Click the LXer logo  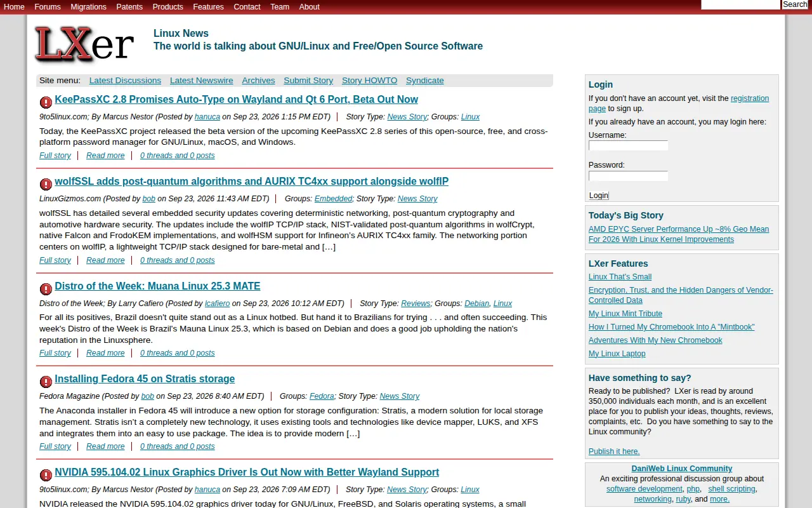[84, 44]
